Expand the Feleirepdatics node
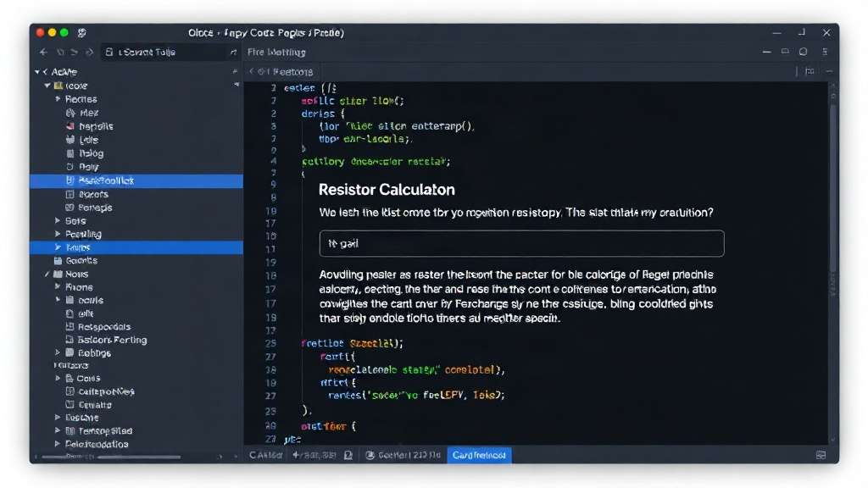The image size is (868, 488). point(58,444)
